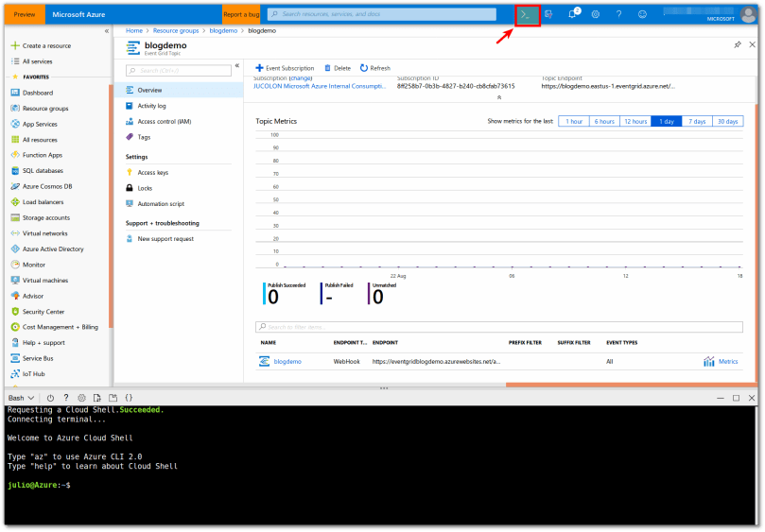Open Access keys under Settings
This screenshot has height=532, width=765.
click(x=152, y=173)
